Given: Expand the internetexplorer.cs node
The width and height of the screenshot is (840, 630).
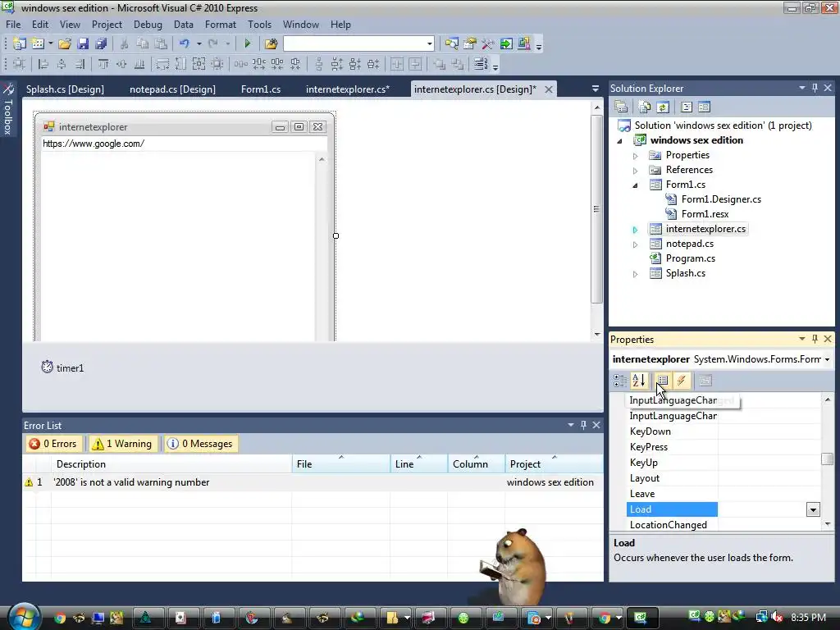Looking at the screenshot, I should pyautogui.click(x=636, y=230).
